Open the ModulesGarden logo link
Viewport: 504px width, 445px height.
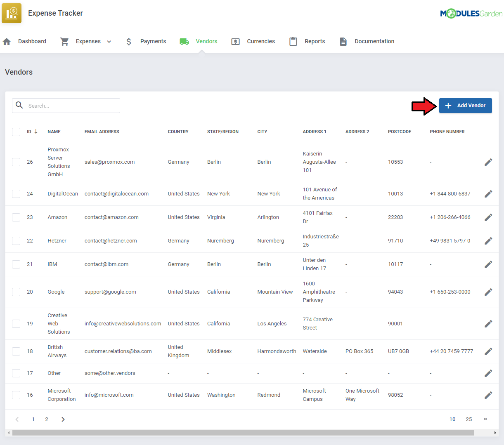[471, 14]
